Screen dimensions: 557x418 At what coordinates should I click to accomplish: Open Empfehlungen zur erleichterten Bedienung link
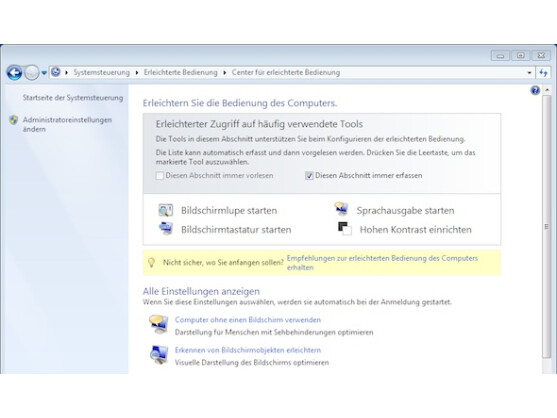pyautogui.click(x=382, y=263)
